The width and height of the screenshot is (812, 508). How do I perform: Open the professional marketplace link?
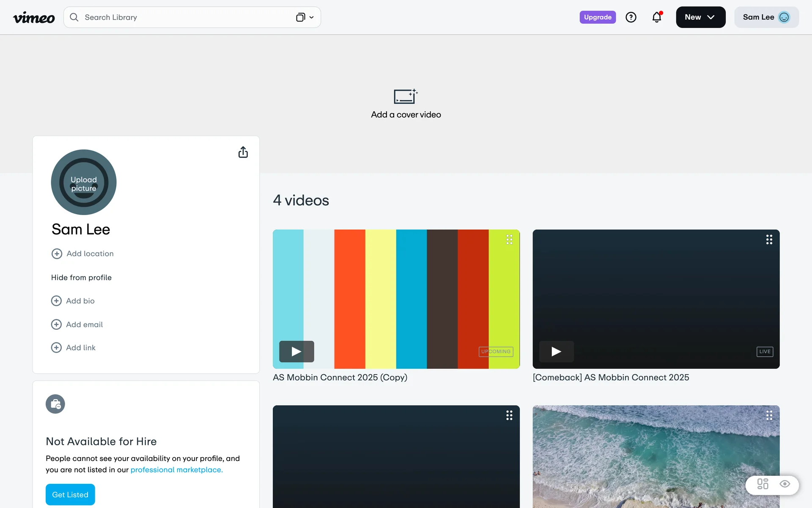click(176, 469)
